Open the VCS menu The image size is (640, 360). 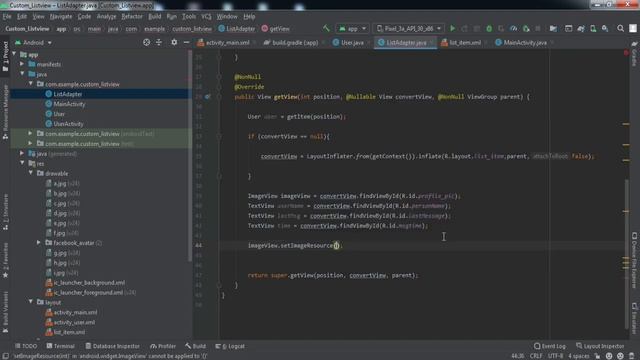click(x=206, y=16)
